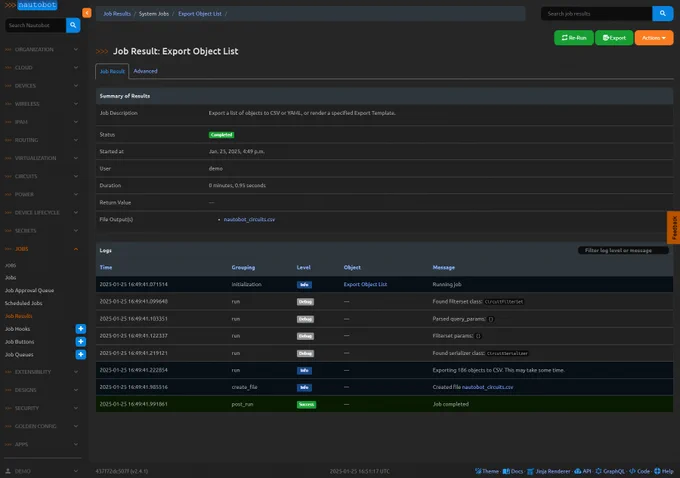Open Help link in footer
Viewport: 680px width, 478px height.
(664, 471)
